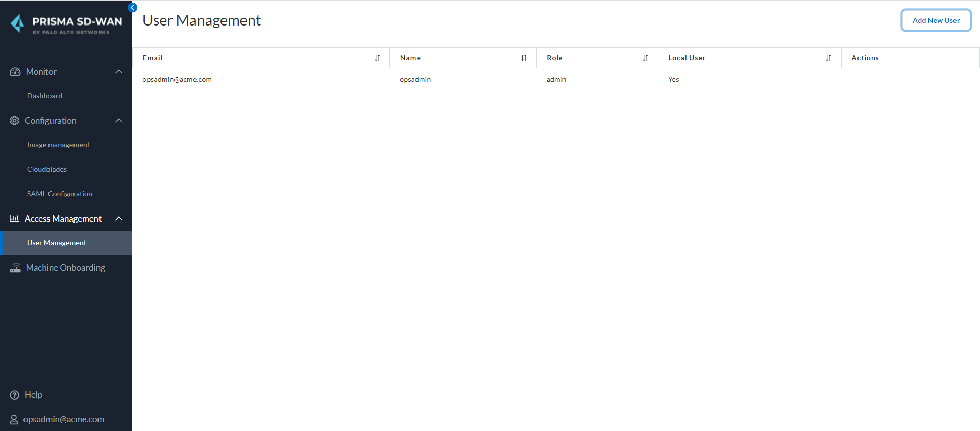Collapse the Configuration section chevron
Viewport: 980px width, 431px height.
point(119,121)
